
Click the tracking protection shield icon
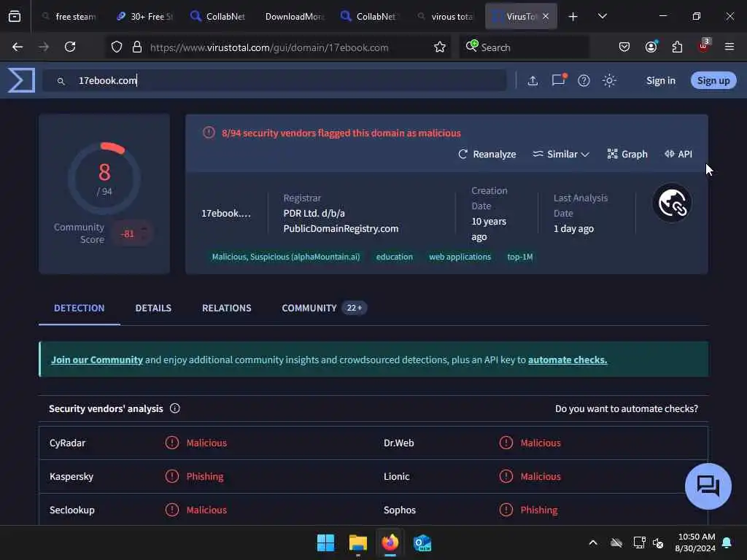(x=117, y=47)
